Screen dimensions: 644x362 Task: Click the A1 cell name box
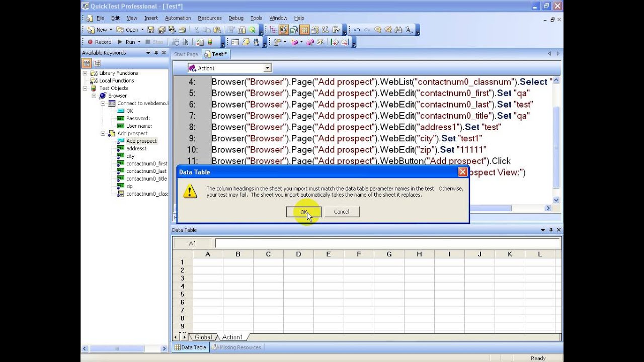point(192,243)
